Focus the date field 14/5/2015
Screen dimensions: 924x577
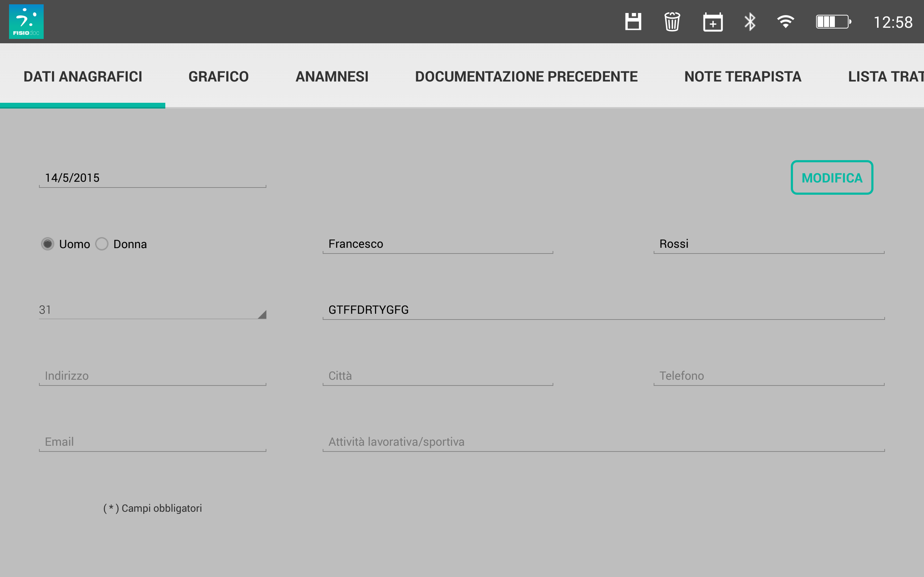[x=152, y=178]
